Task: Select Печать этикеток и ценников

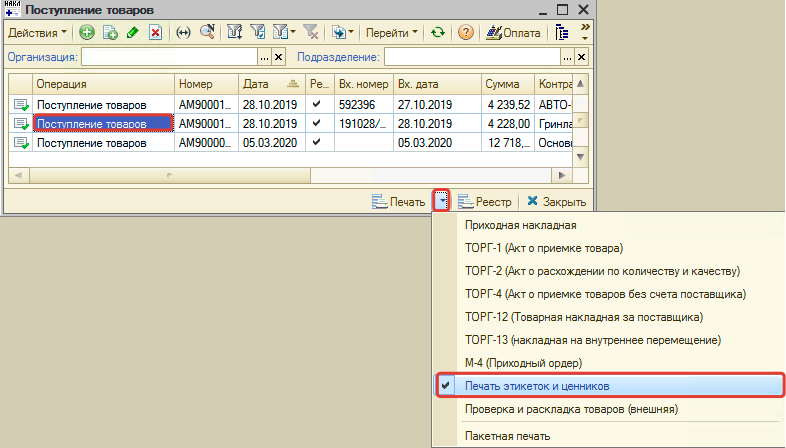Action: point(610,386)
